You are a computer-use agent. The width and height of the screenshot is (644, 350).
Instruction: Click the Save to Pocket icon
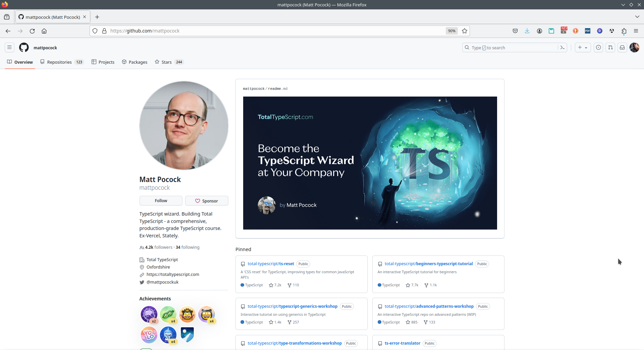[515, 31]
